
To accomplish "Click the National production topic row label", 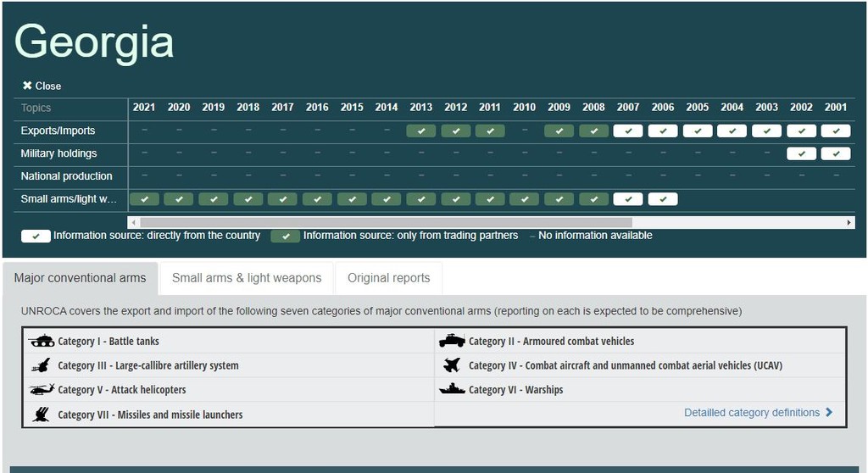I will (66, 176).
